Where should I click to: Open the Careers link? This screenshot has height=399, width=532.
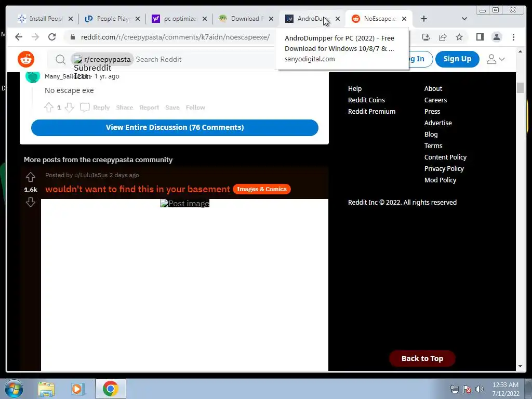435,100
